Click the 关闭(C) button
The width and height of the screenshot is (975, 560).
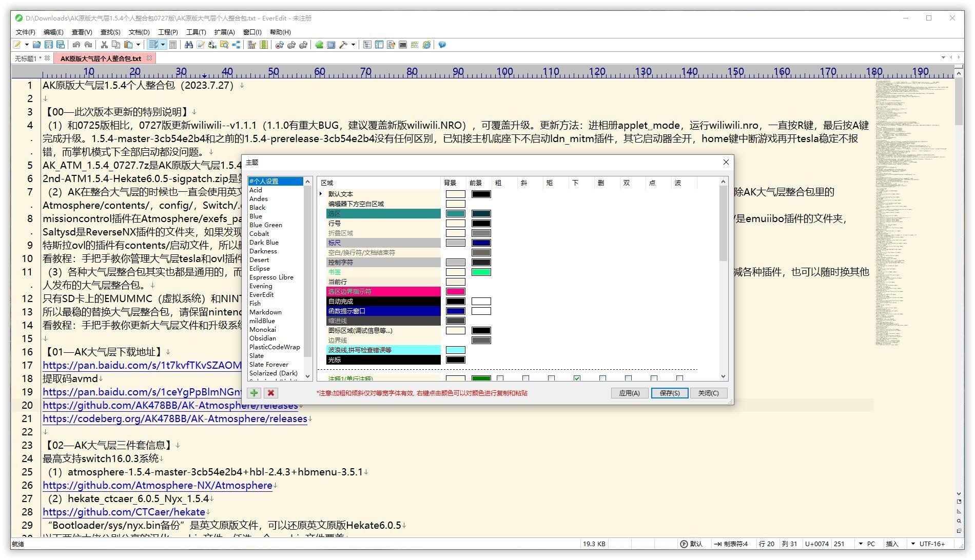pyautogui.click(x=708, y=393)
